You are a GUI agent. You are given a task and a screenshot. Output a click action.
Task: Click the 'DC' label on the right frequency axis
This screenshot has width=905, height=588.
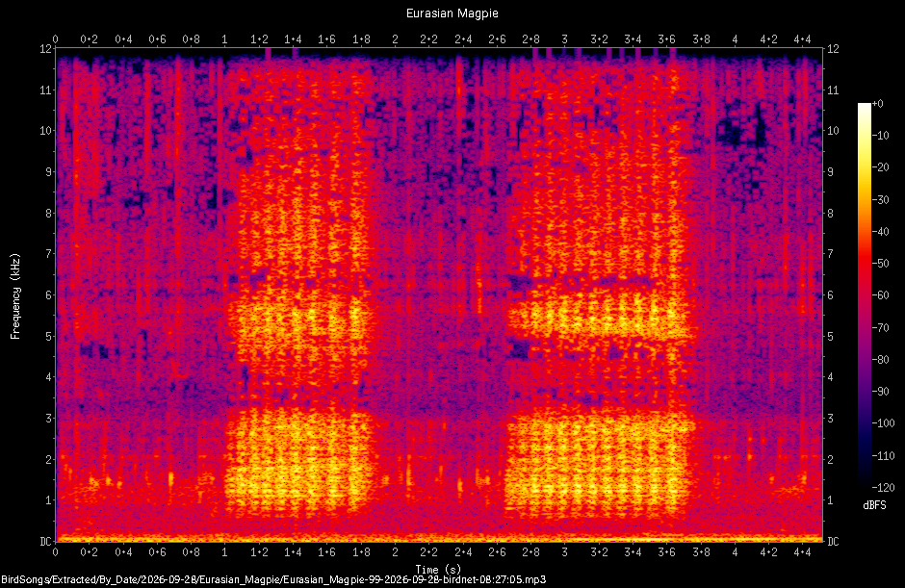coord(834,541)
